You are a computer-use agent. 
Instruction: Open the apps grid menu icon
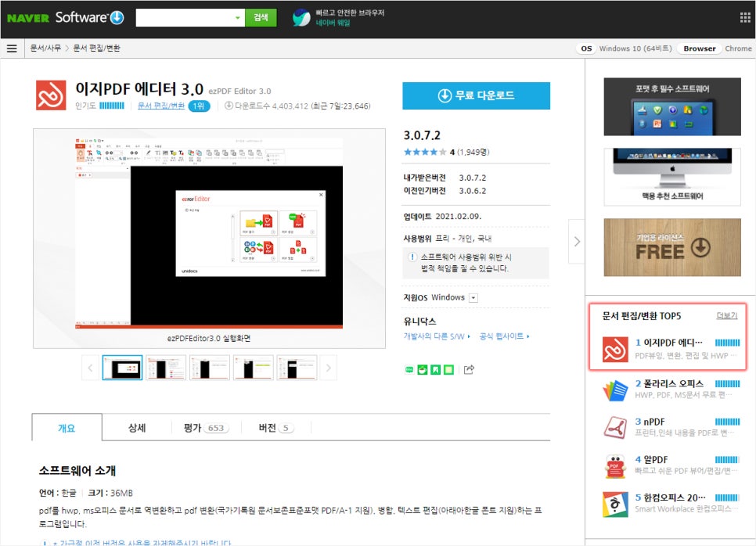[x=745, y=18]
